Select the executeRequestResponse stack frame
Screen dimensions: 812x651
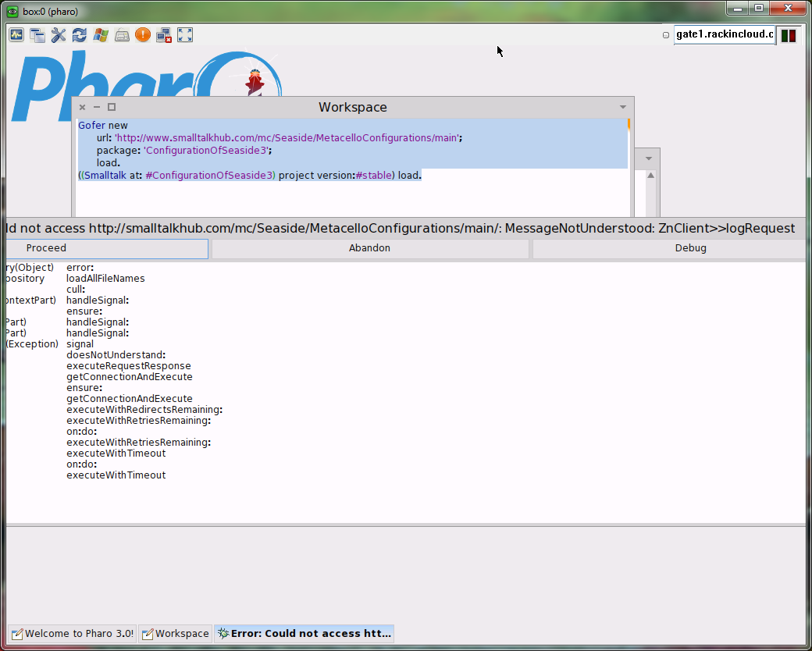click(x=128, y=365)
